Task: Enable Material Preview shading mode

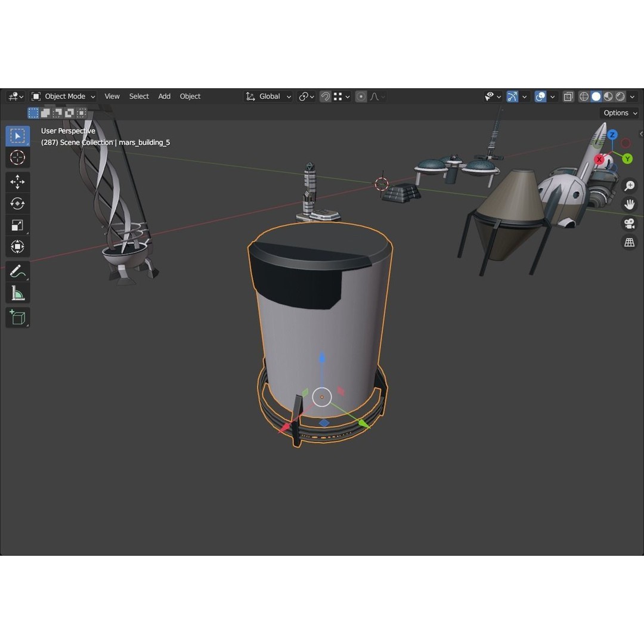Action: pos(608,96)
